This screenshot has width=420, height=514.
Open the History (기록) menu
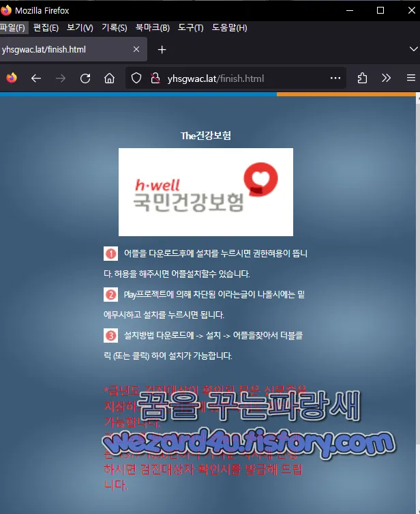tap(115, 28)
